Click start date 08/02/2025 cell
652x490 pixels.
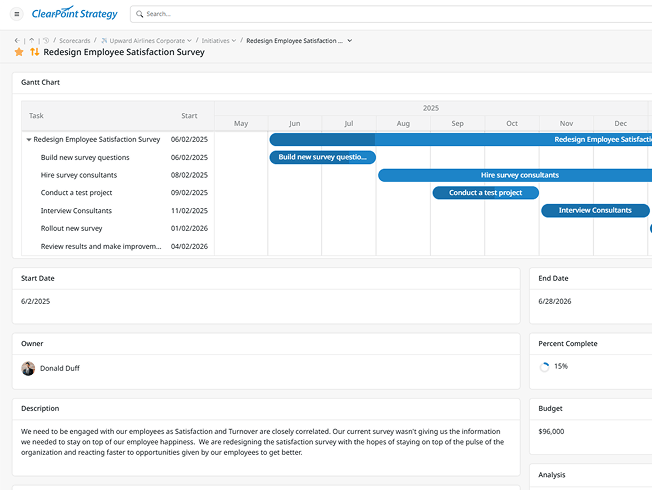189,175
